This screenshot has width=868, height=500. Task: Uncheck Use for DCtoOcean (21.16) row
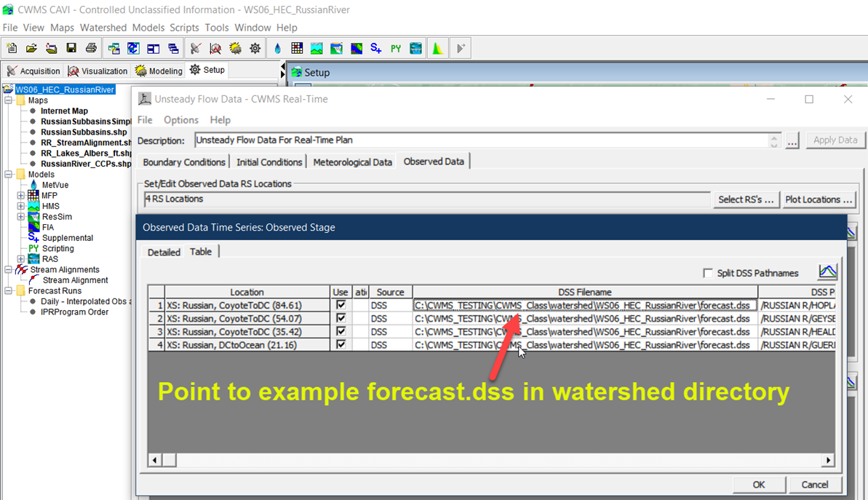341,344
